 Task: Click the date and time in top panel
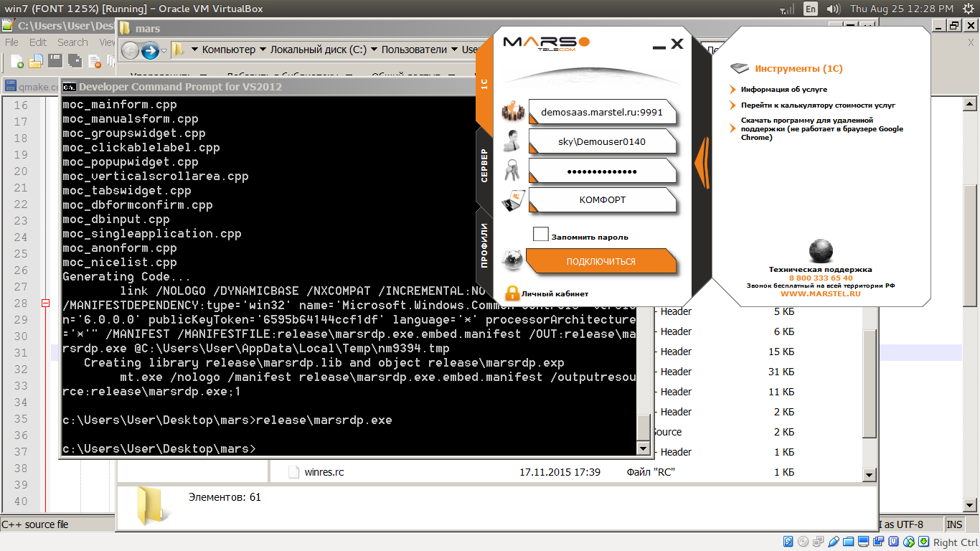[901, 9]
